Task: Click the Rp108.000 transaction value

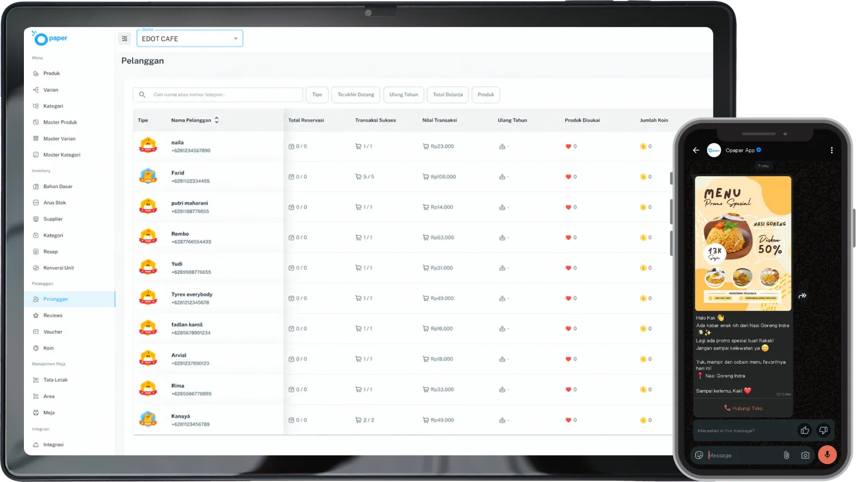Action: tap(443, 177)
